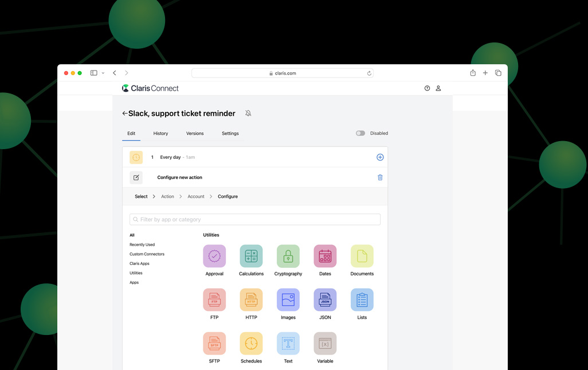
Task: Select the Approval utility icon
Action: click(x=214, y=256)
